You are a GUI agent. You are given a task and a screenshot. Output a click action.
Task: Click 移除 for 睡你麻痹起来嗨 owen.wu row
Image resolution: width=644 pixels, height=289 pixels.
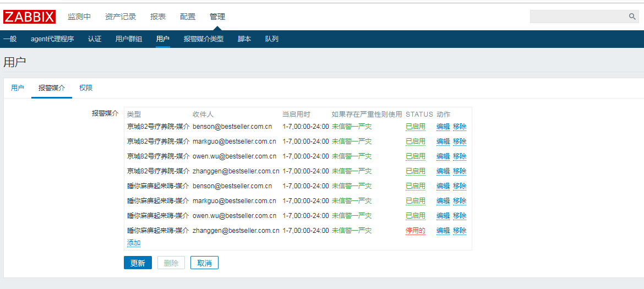460,216
